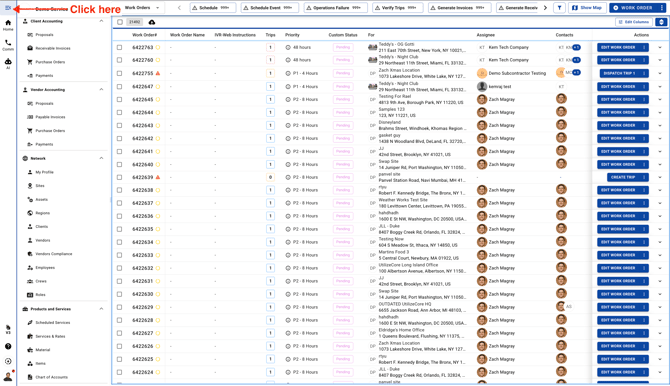
Task: Click CREATE TRIP for order 6422639
Action: tap(628, 177)
